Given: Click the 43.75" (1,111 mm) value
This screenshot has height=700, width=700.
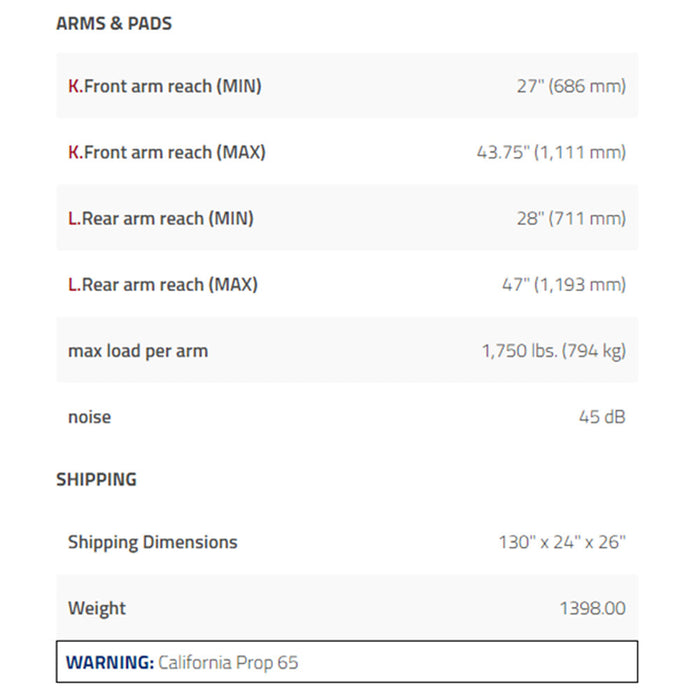Looking at the screenshot, I should coord(551,152).
